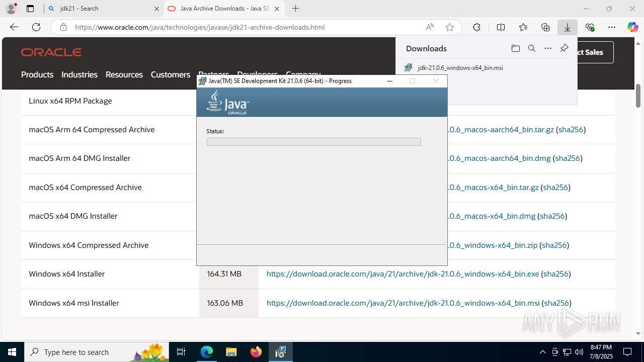Open sha256 for Windows x64 msi Installer

click(x=556, y=303)
